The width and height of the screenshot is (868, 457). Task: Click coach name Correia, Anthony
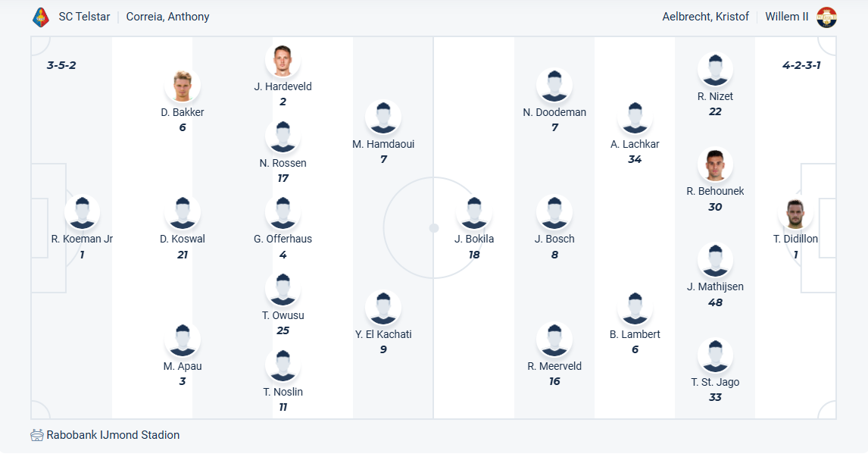tap(167, 17)
